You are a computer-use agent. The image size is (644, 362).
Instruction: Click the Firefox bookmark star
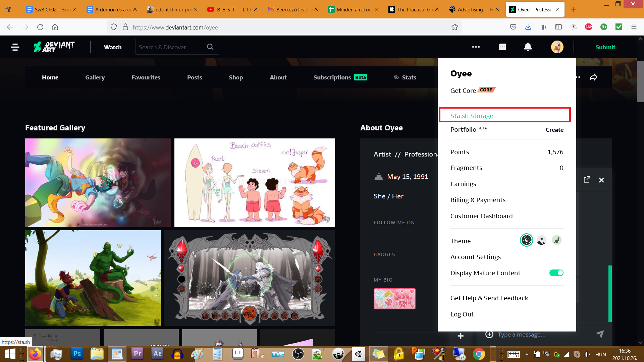pos(454,27)
